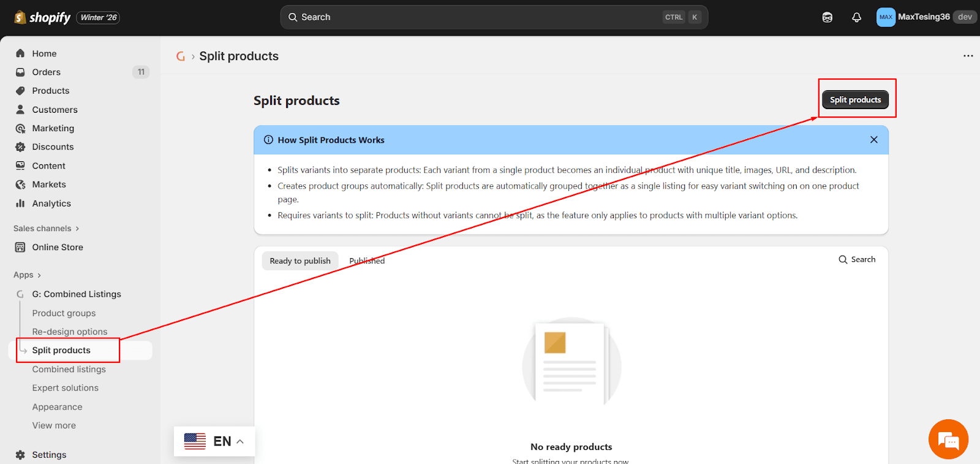
Task: Click the Markets globe icon
Action: tap(20, 184)
